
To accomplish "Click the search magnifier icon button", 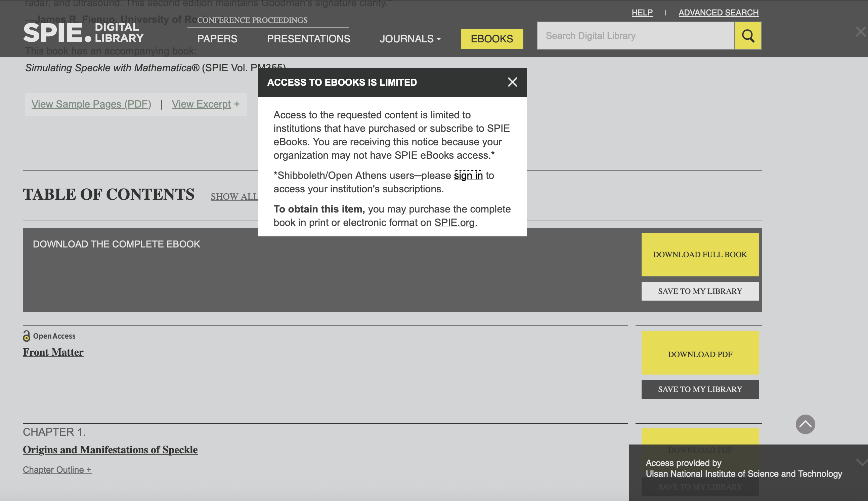I will point(748,36).
